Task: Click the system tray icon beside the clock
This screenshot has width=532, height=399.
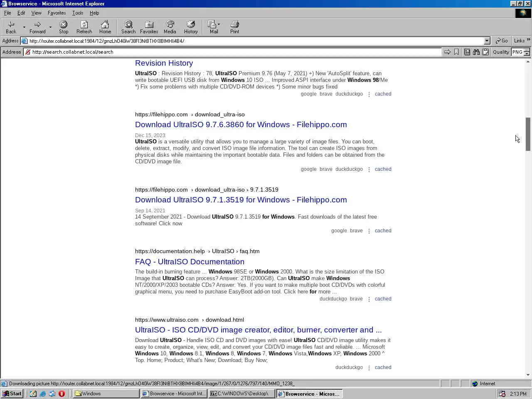Action: click(502, 394)
